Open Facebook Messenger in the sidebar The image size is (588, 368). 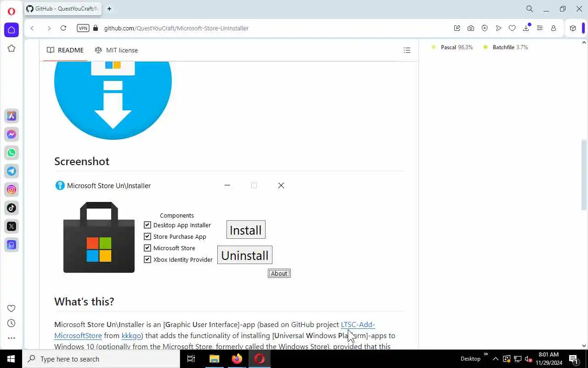click(11, 134)
